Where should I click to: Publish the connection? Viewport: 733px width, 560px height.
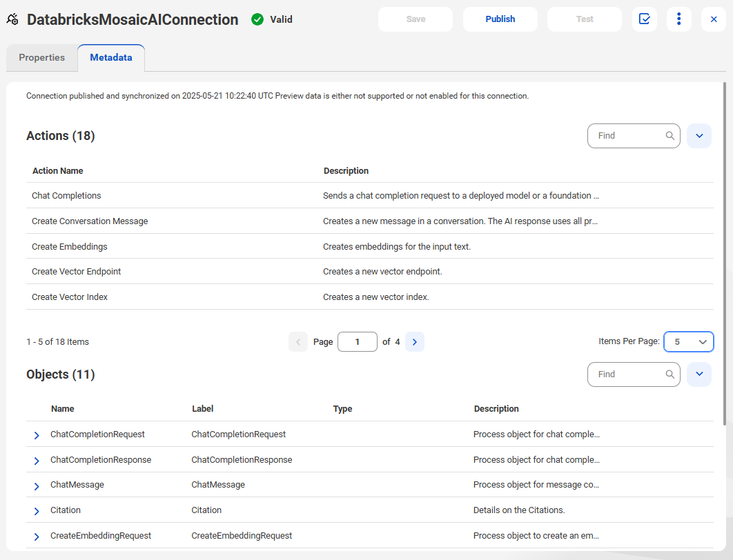tap(500, 19)
